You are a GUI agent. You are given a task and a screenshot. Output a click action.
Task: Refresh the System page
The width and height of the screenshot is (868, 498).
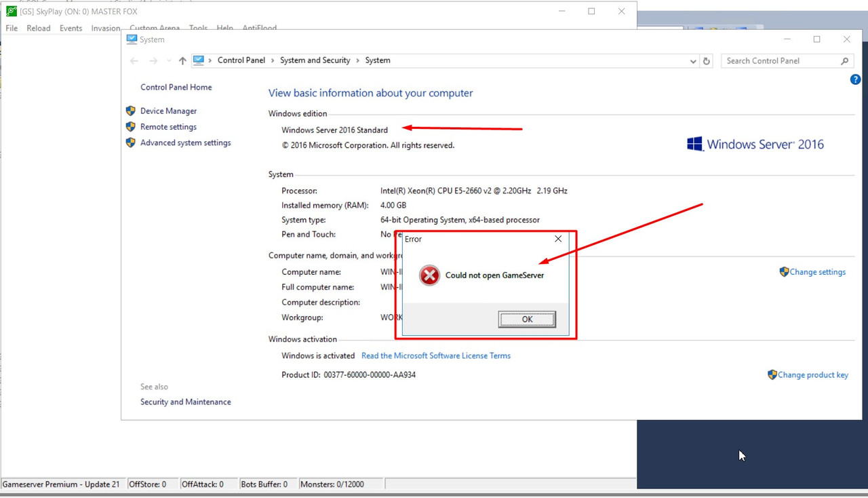click(x=707, y=61)
